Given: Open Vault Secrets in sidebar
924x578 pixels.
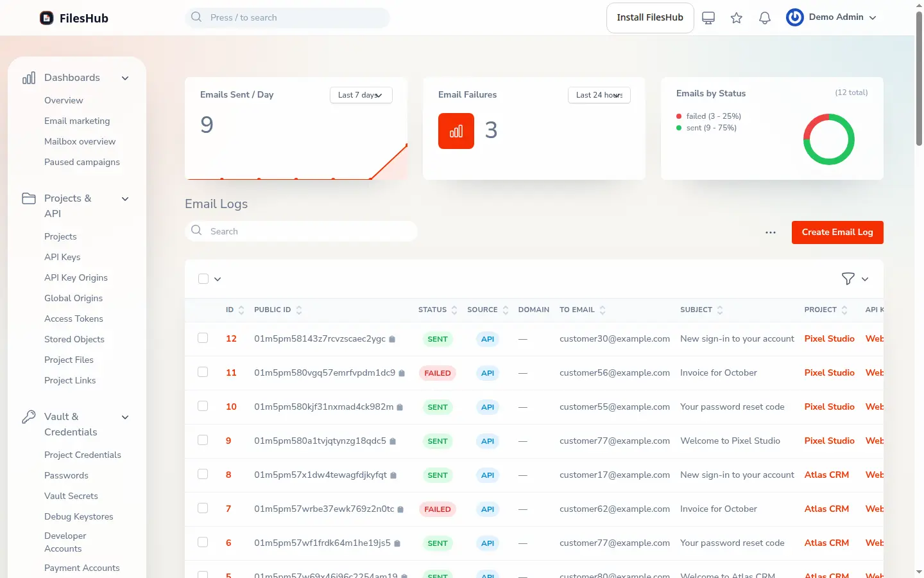Looking at the screenshot, I should pos(71,496).
